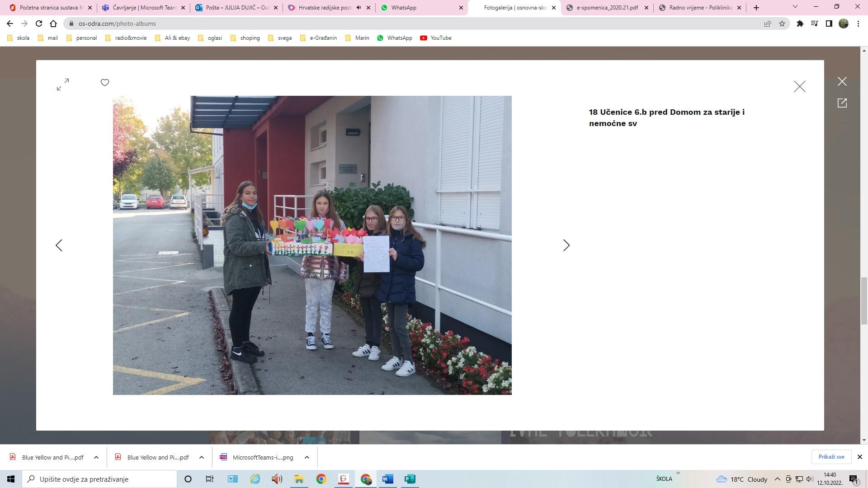This screenshot has height=488, width=868.
Task: Expand photo to fullscreen view
Action: [x=63, y=84]
